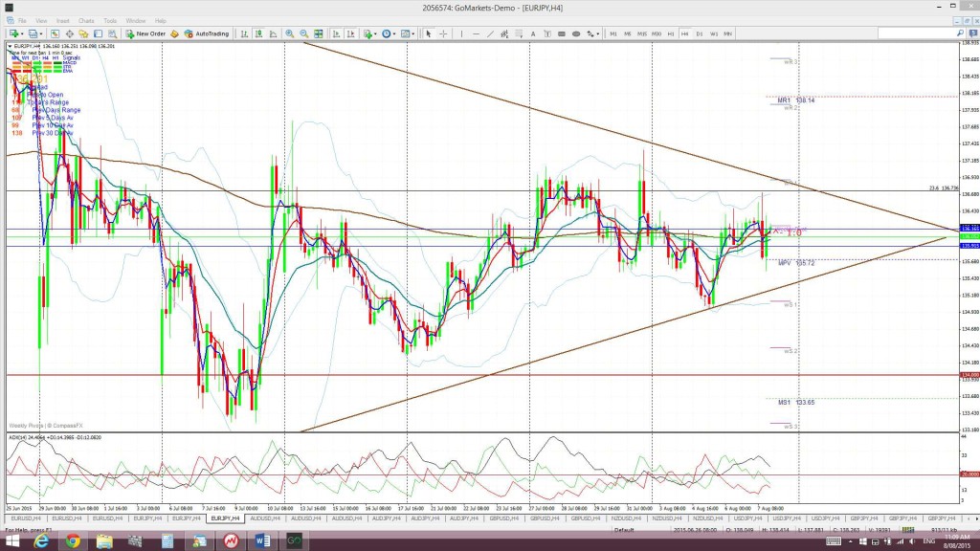Select the Text tool (A)
The image size is (980, 551).
pyautogui.click(x=533, y=33)
